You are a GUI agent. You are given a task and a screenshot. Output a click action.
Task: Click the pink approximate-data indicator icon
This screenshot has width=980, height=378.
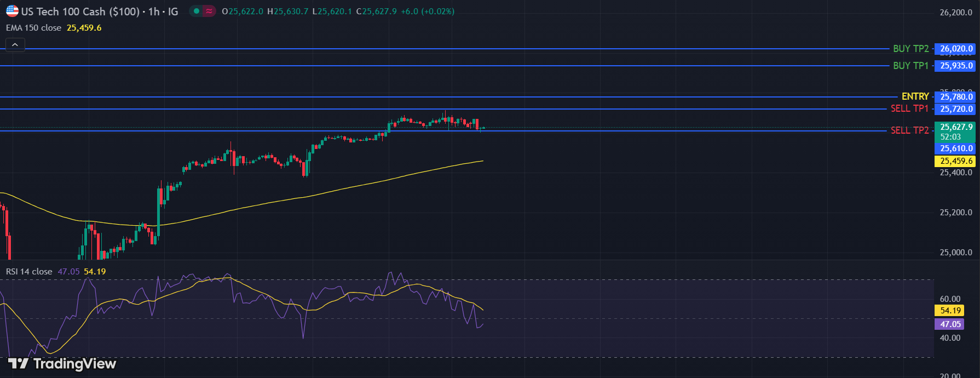[209, 11]
